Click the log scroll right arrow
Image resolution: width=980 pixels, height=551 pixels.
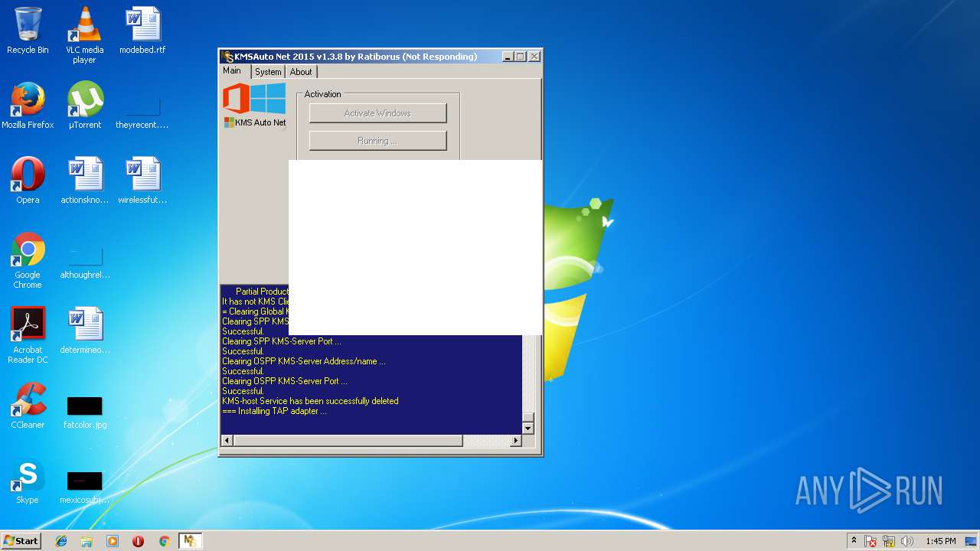516,441
